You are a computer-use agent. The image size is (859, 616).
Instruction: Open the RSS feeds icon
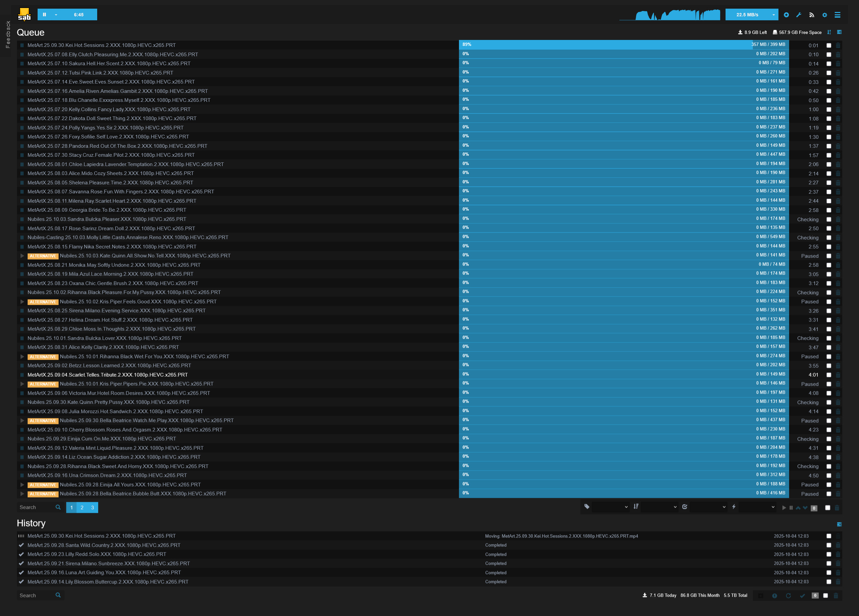[812, 15]
